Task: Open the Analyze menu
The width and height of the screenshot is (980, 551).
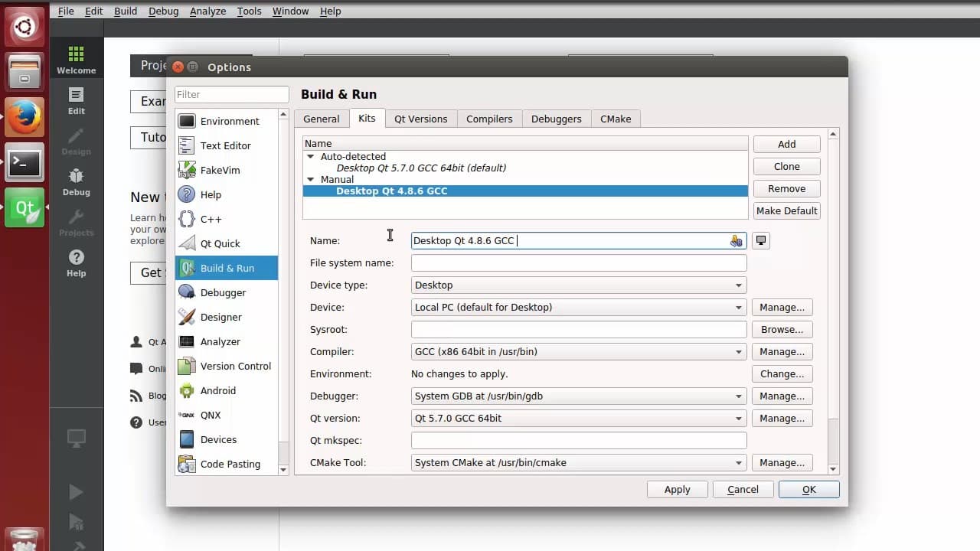Action: 207,11
